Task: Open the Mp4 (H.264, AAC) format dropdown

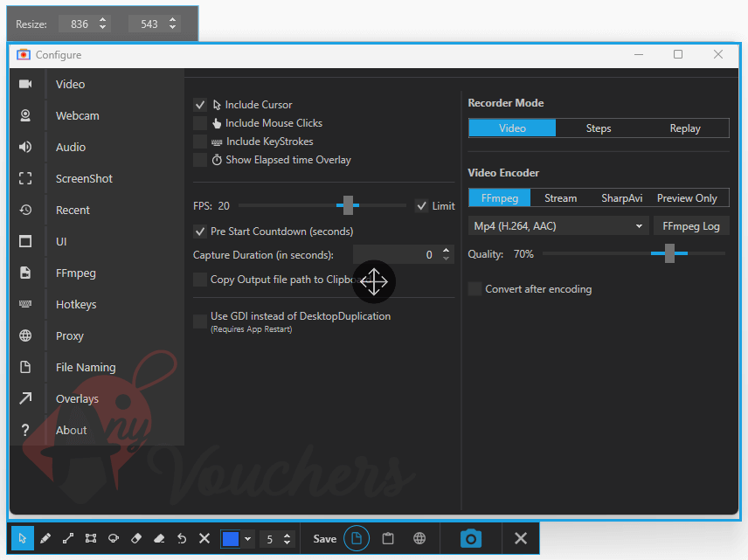Action: coord(558,226)
